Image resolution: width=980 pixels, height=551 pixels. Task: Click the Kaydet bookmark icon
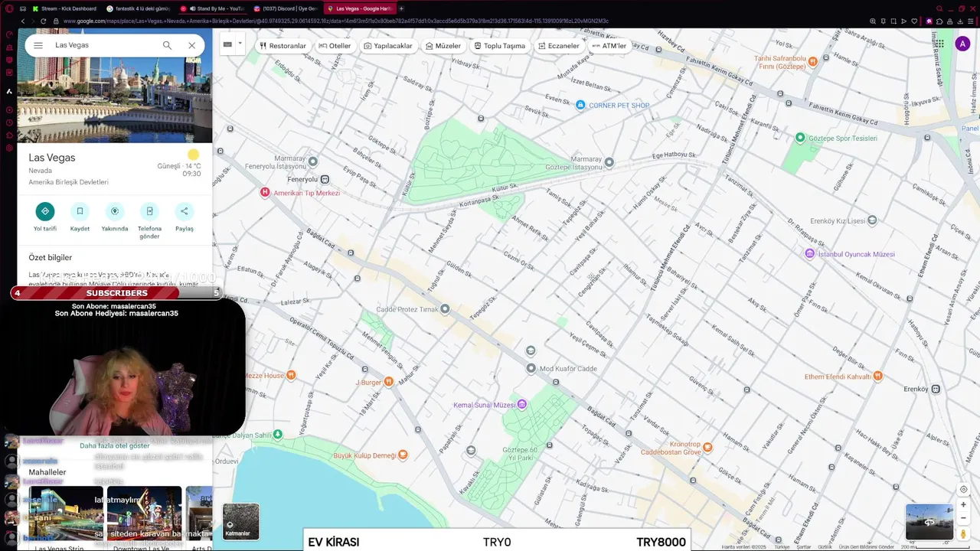coord(80,211)
